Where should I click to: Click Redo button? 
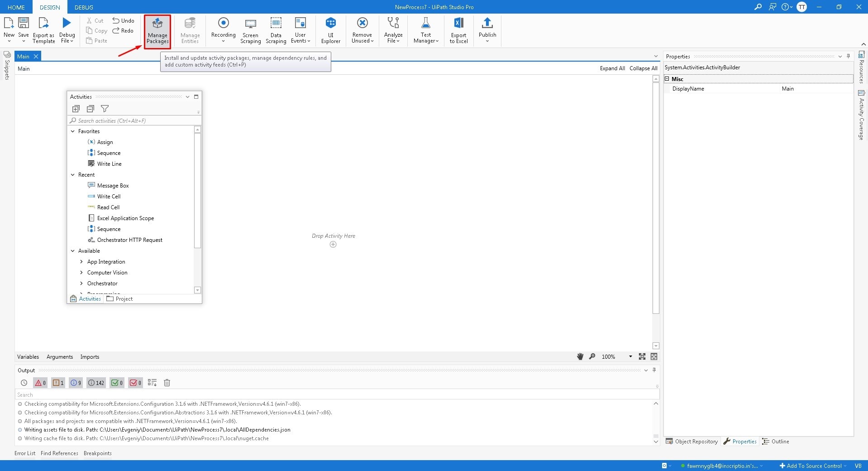pos(123,31)
